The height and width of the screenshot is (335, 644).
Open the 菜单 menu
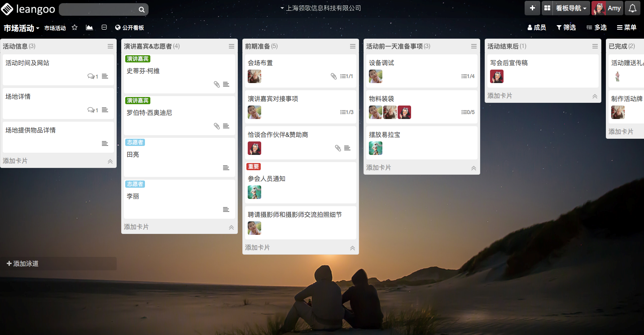click(626, 27)
